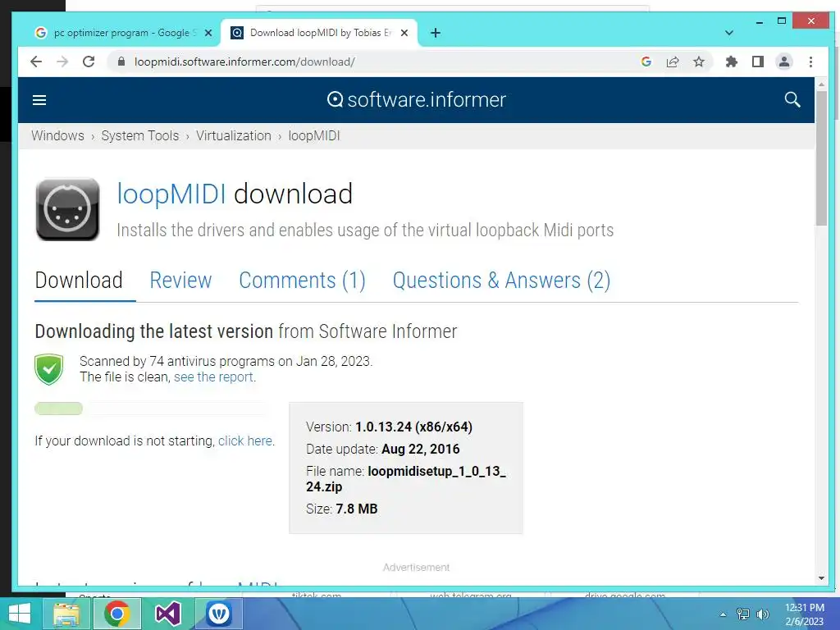Click the browser forward arrow

[x=62, y=62]
